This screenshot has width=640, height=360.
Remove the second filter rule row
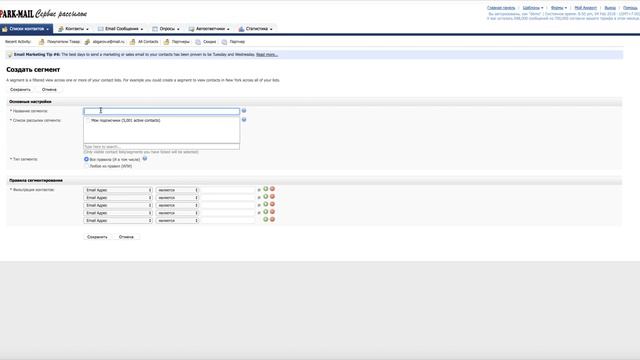(272, 197)
